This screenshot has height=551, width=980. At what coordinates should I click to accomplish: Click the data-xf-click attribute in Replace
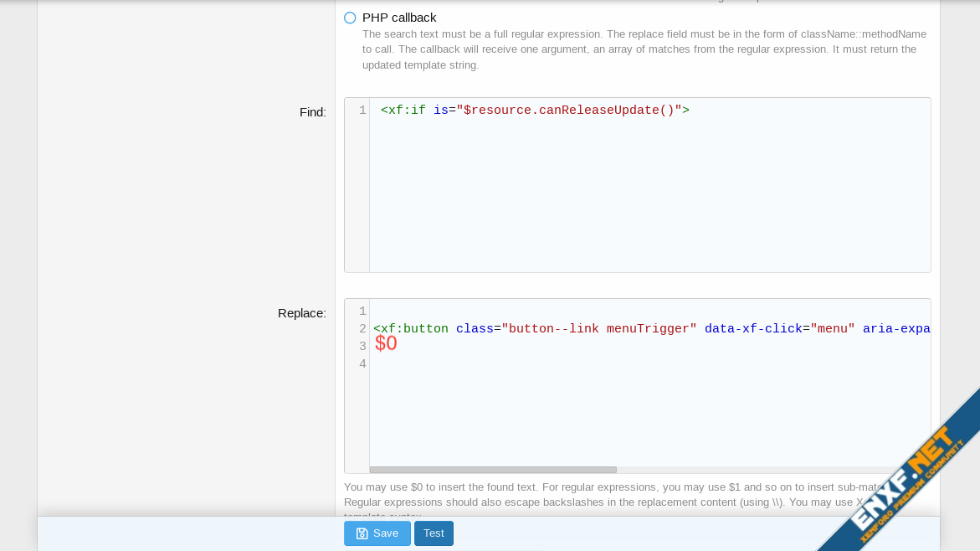click(x=753, y=329)
